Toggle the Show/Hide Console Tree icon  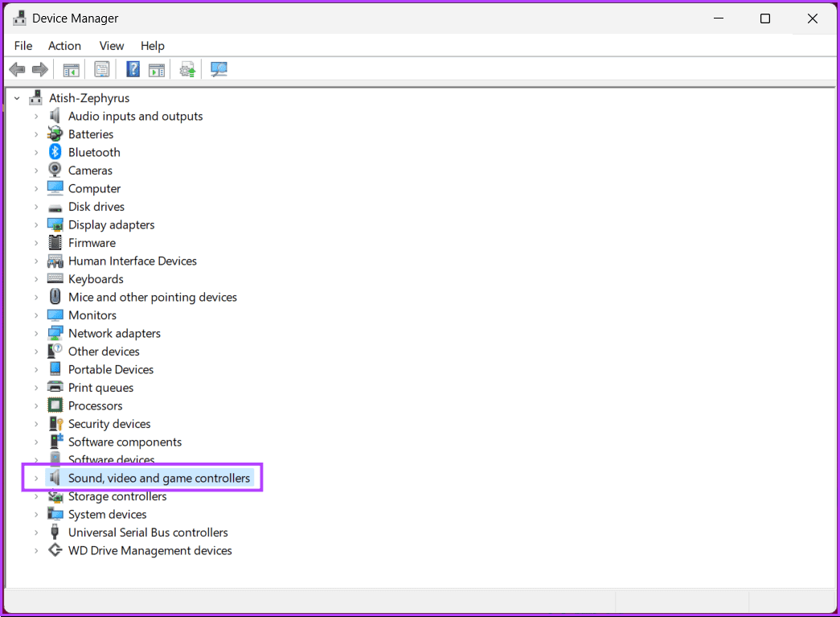[x=71, y=69]
